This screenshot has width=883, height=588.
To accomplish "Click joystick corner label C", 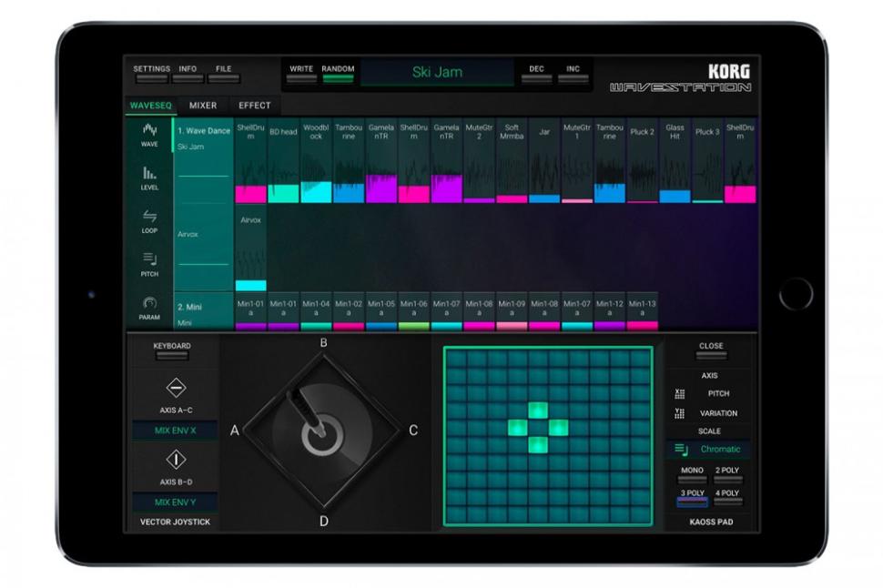I will click(x=413, y=431).
